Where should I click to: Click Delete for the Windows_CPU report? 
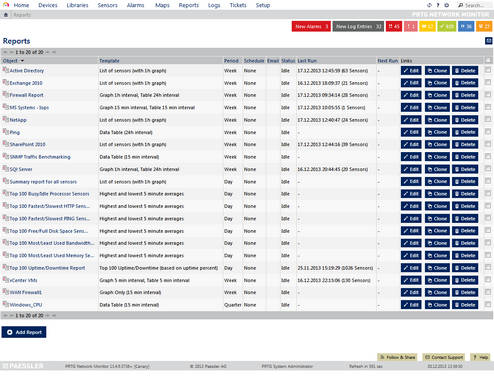tap(465, 305)
